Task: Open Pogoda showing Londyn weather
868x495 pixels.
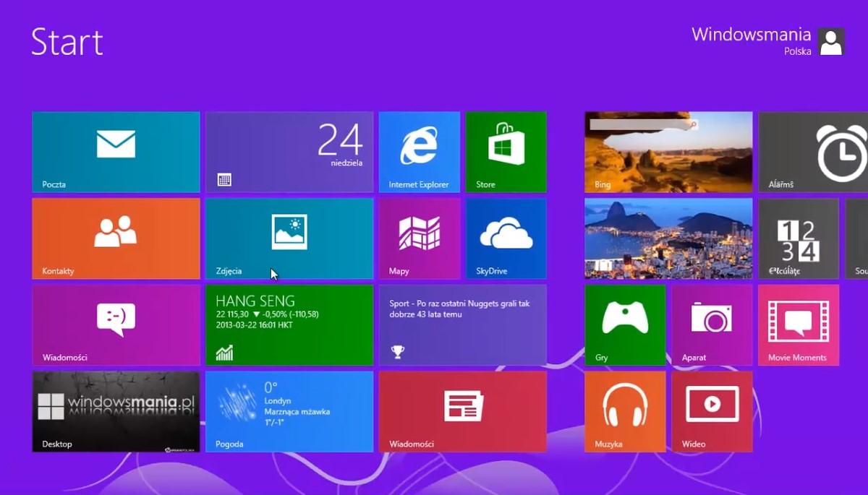Action: [289, 412]
